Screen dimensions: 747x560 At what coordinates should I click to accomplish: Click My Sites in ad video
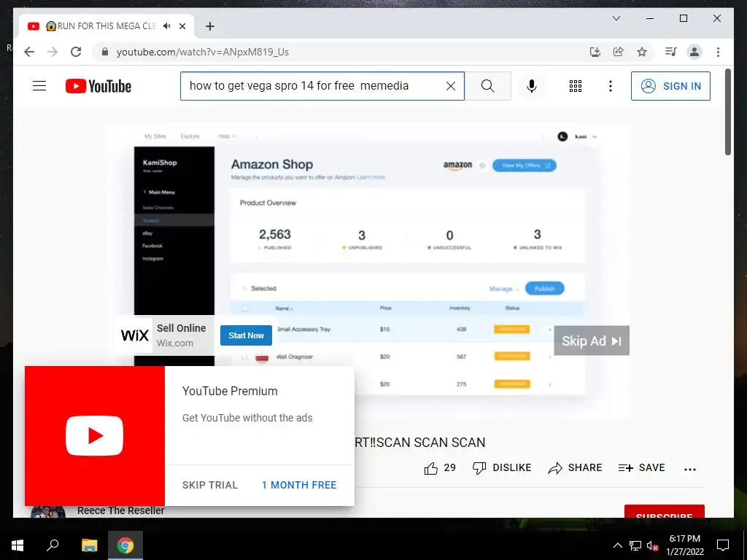[x=155, y=136]
